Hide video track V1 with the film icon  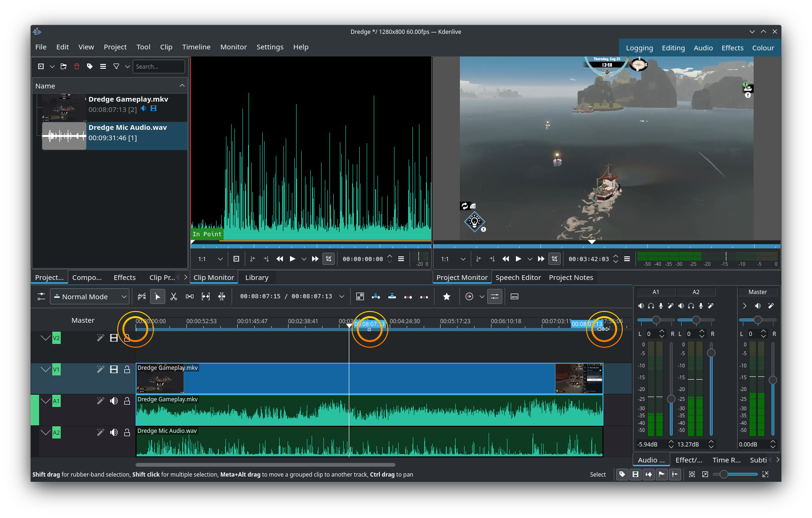(114, 369)
